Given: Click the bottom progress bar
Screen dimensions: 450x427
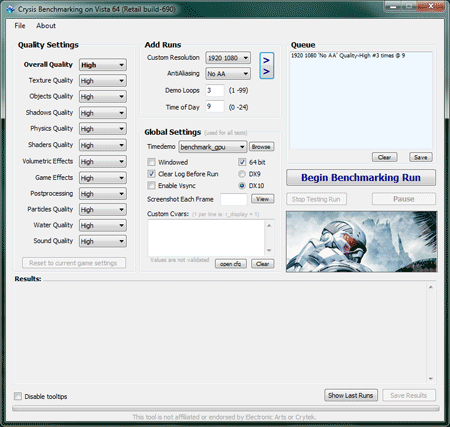Looking at the screenshot, I should coord(226,408).
